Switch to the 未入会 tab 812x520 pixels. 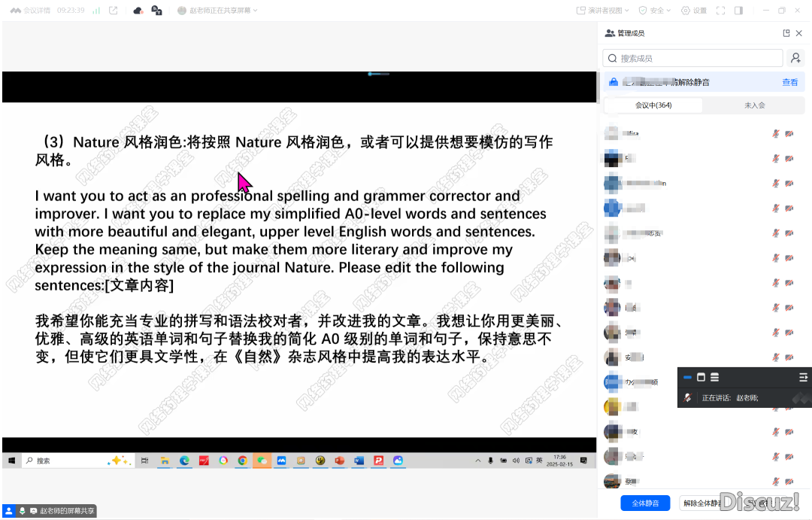coord(755,105)
